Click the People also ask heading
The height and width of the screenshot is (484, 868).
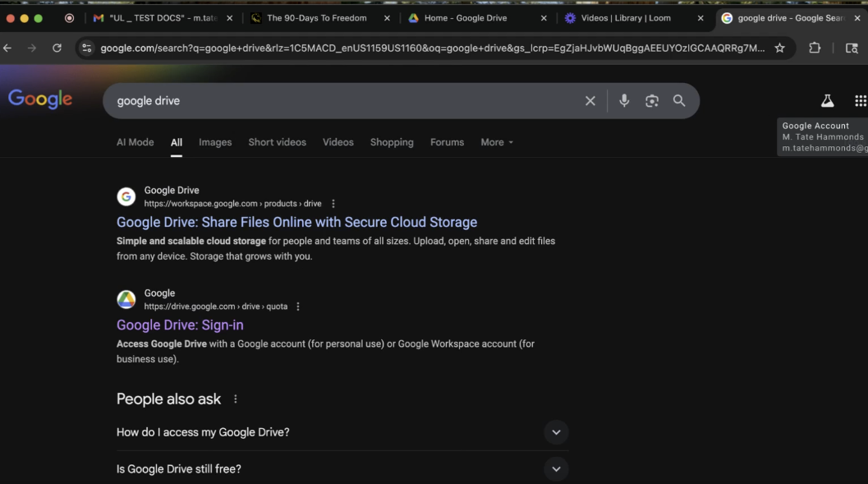(x=169, y=399)
